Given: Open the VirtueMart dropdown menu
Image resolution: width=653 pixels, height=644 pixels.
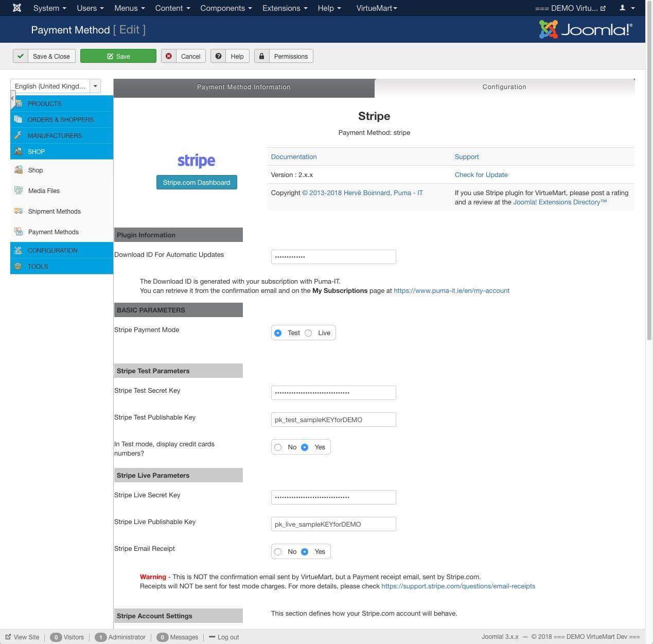Looking at the screenshot, I should coord(377,8).
